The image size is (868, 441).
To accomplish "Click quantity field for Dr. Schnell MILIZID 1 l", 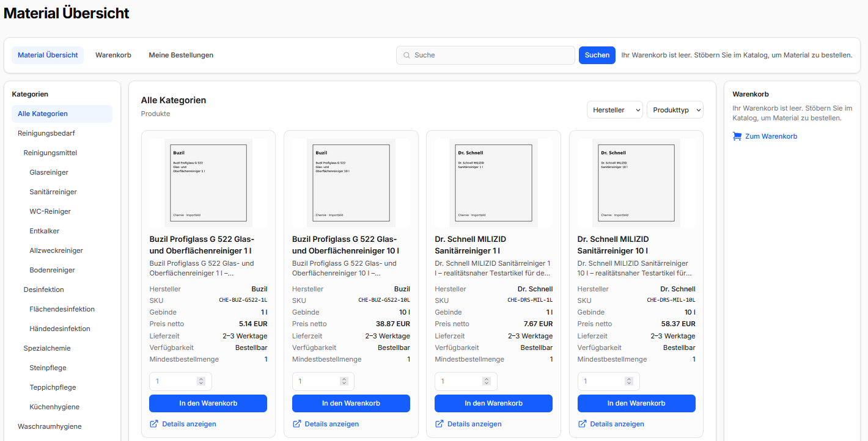I will click(466, 381).
